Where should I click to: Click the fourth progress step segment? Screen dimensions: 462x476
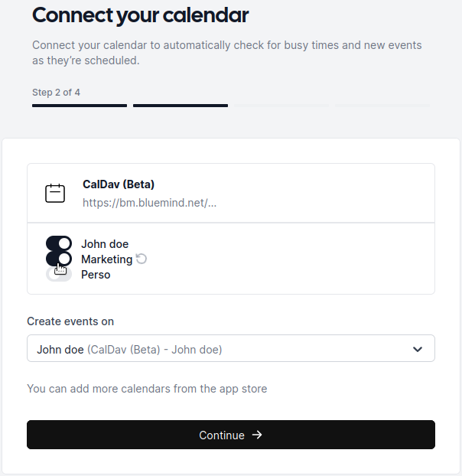point(382,106)
